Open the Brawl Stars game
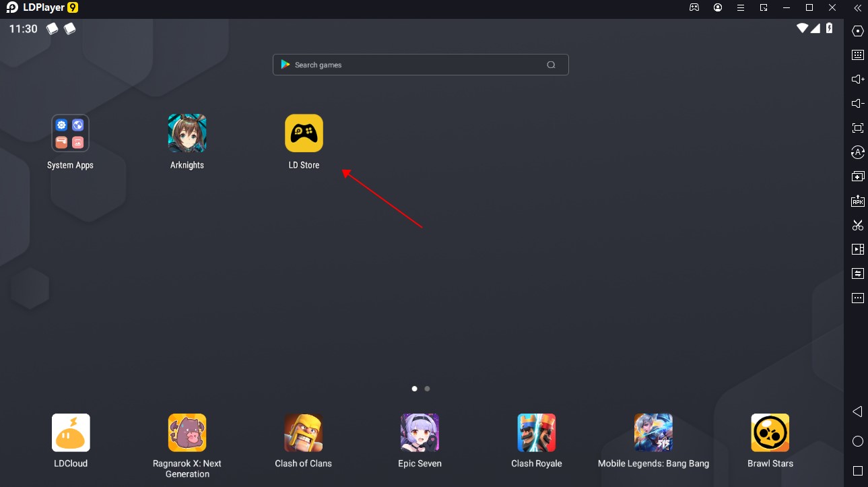The width and height of the screenshot is (868, 487). (x=770, y=432)
